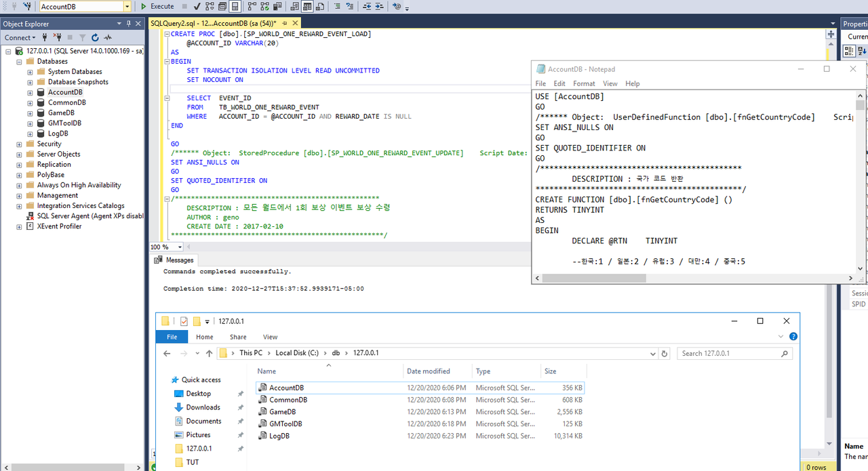Screen dimensions: 868x471
Task: Expand Security folder node
Action: tap(19, 144)
